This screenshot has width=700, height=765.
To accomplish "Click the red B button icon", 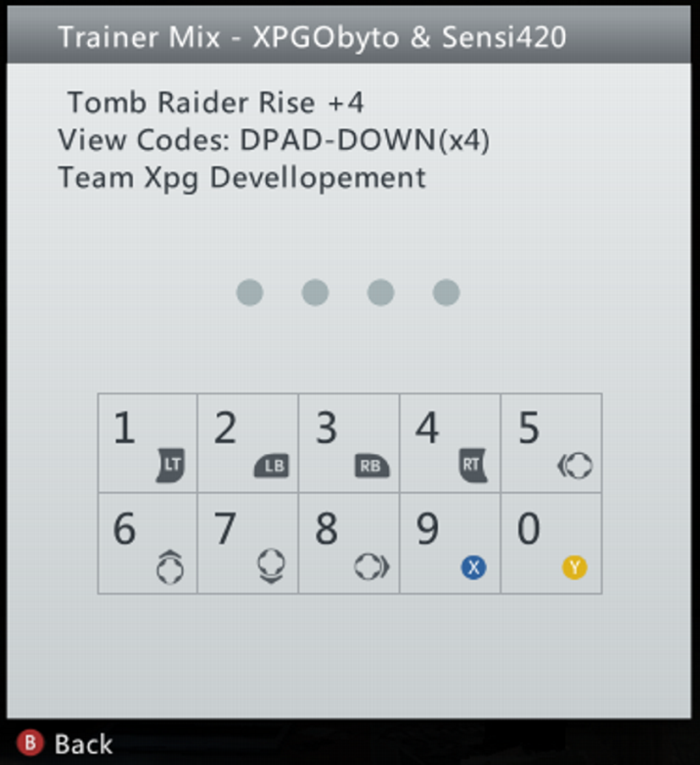I will coord(30,743).
